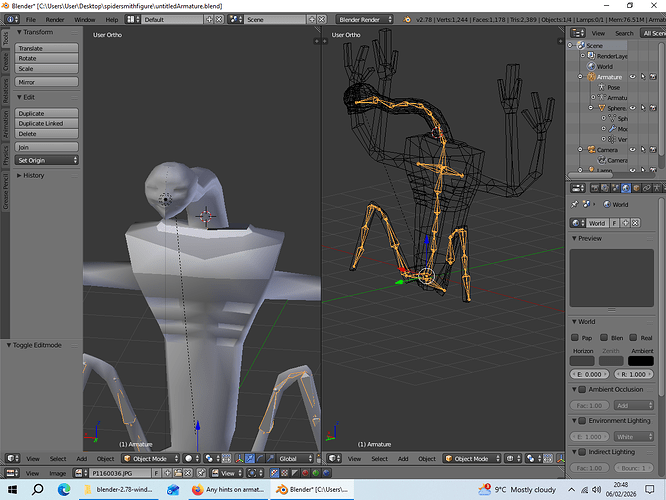Click the Rotate button
Screen dimensions: 666x500
(x=47, y=58)
